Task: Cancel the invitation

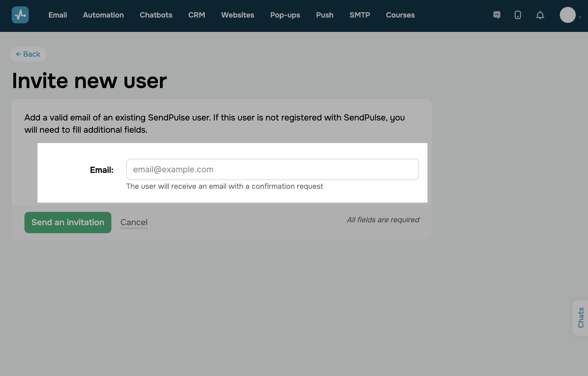Action: point(134,222)
